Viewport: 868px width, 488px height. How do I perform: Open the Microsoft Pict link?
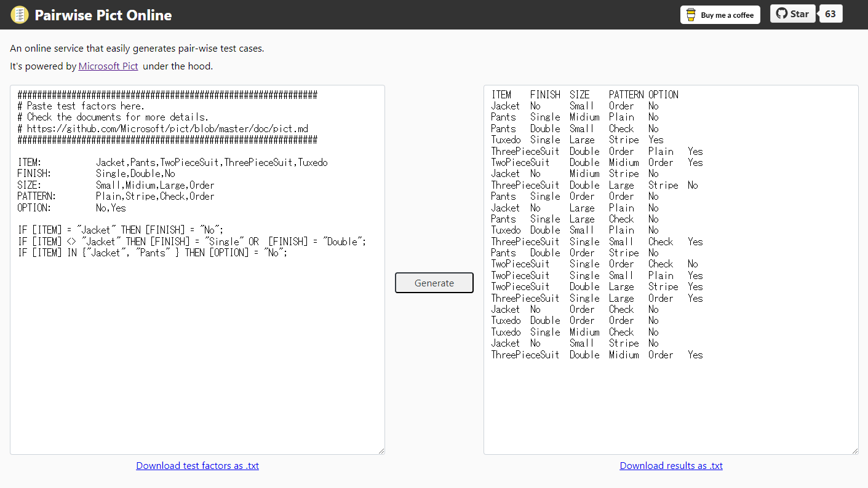(x=108, y=66)
